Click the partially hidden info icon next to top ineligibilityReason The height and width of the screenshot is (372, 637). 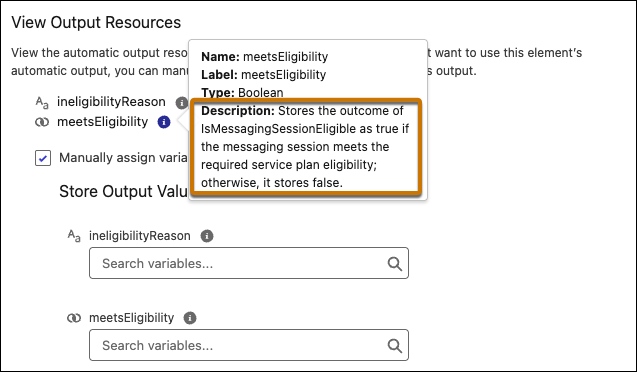[x=182, y=103]
